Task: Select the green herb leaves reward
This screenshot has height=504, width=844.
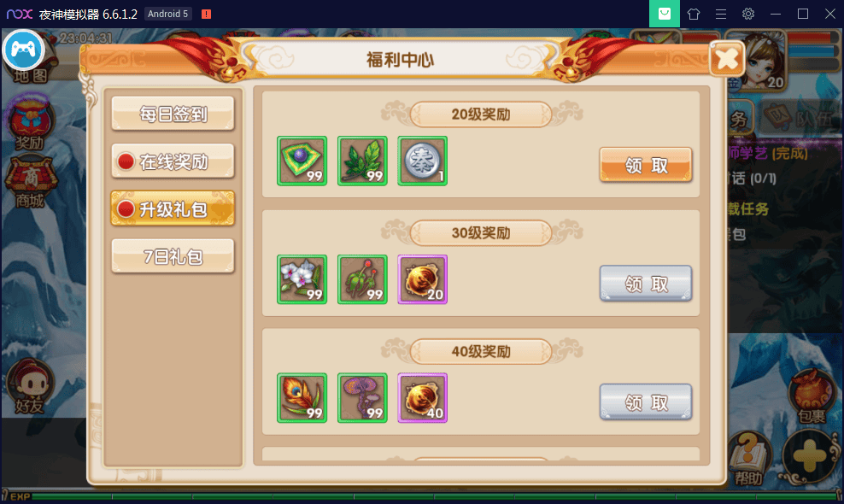Action: pos(362,161)
